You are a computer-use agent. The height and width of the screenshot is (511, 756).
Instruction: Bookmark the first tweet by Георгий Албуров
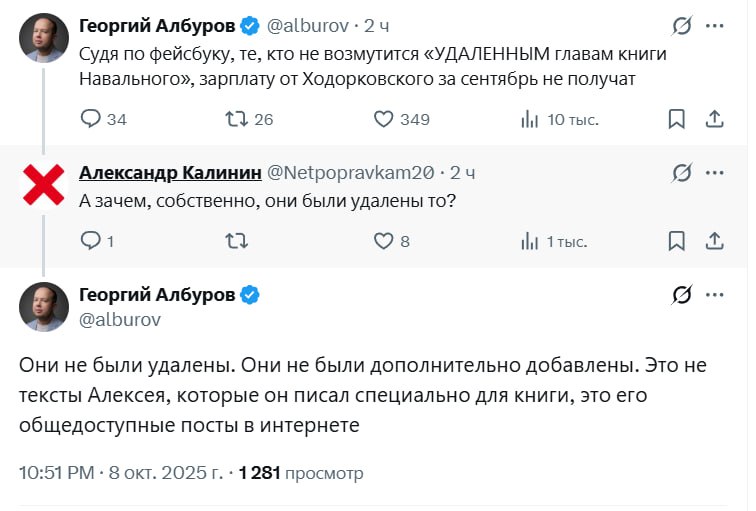pos(677,120)
